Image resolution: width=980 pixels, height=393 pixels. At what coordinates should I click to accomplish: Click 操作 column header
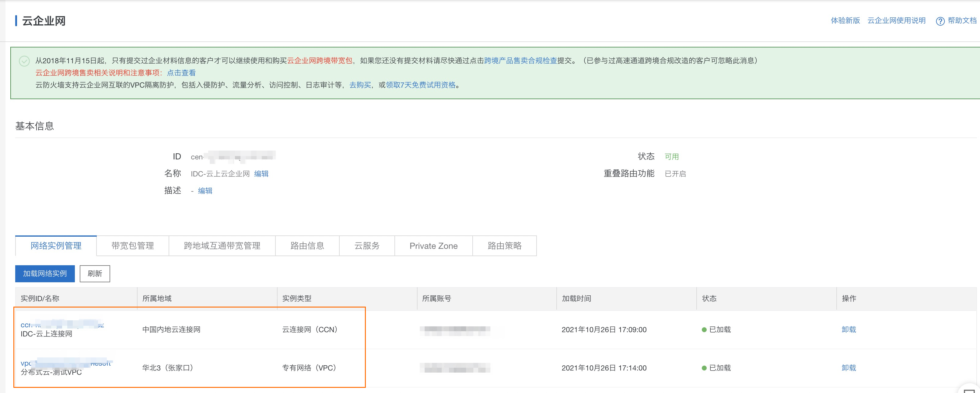click(849, 299)
